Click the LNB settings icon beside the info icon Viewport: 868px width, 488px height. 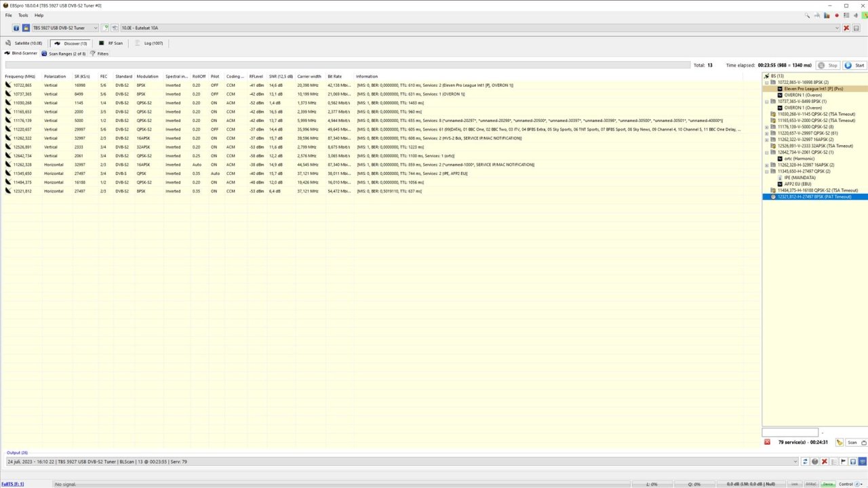point(26,28)
